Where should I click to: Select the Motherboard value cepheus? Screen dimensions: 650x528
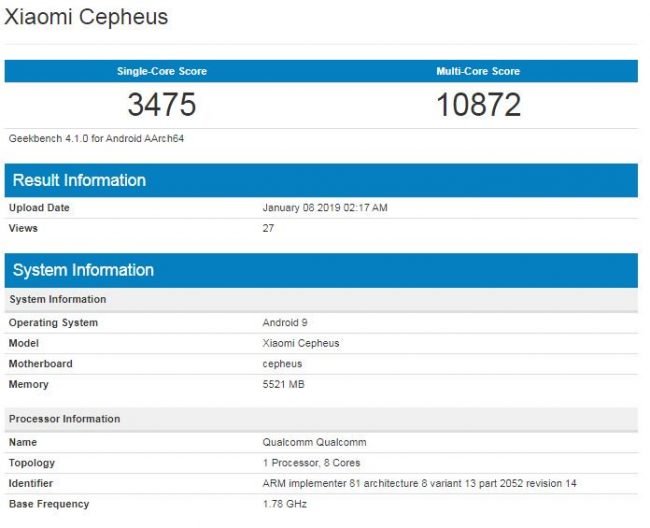pyautogui.click(x=282, y=364)
